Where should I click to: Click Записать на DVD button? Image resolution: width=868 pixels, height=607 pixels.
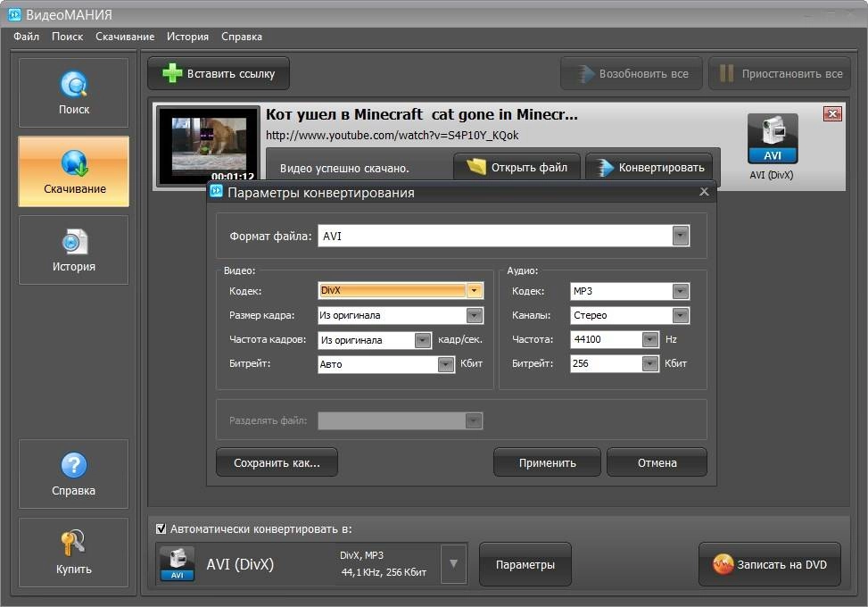pos(770,564)
